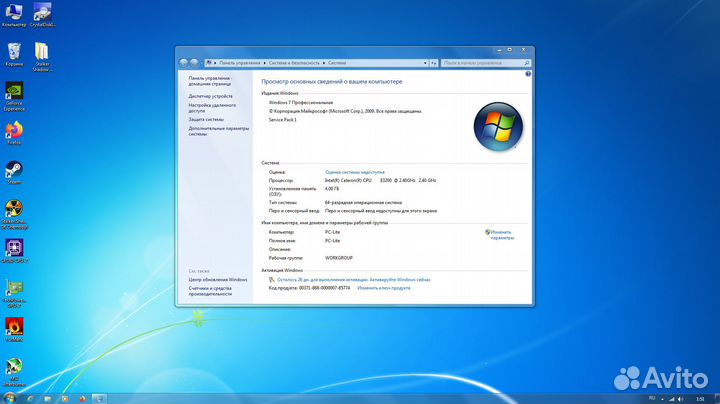The width and height of the screenshot is (720, 404).
Task: Click the Активируйте Windows сейчас activation link
Action: [x=400, y=280]
